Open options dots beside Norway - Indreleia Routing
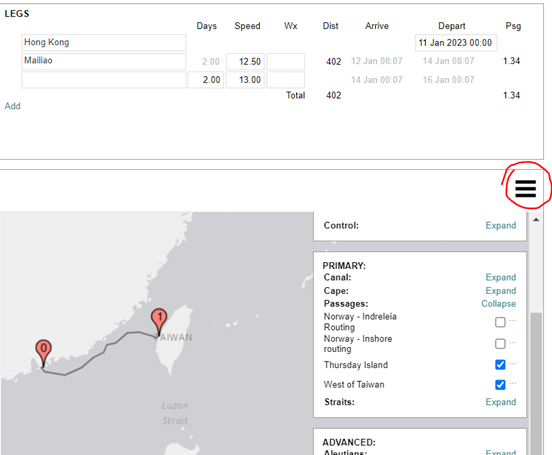 [513, 320]
